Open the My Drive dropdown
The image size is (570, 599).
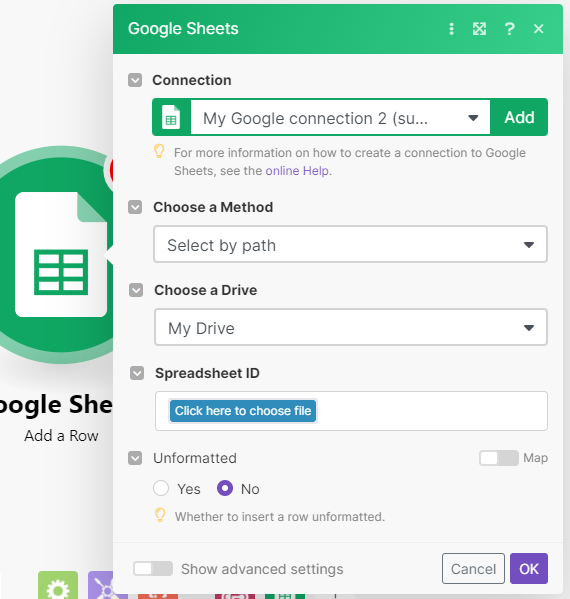tap(351, 327)
